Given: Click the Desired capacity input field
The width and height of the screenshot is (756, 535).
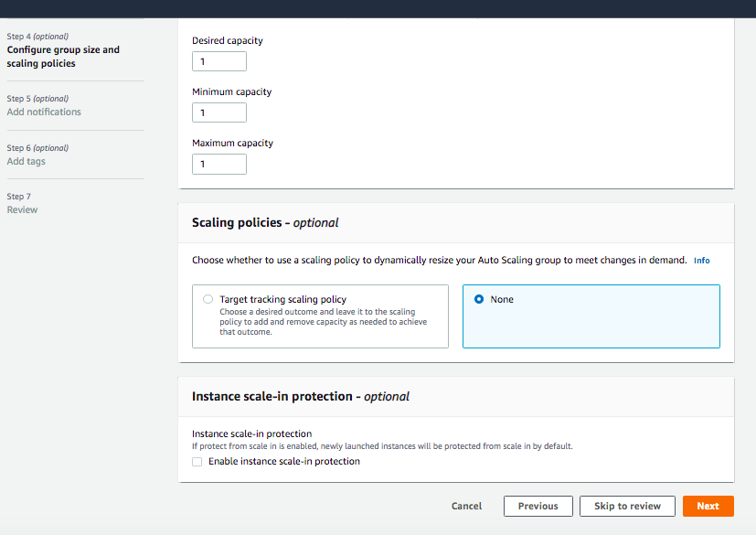Looking at the screenshot, I should coord(219,61).
